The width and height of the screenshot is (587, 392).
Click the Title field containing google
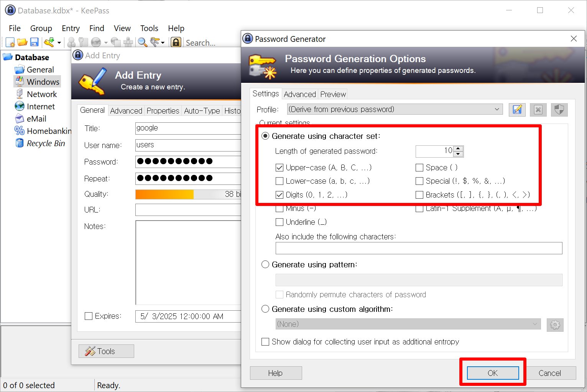pyautogui.click(x=188, y=128)
